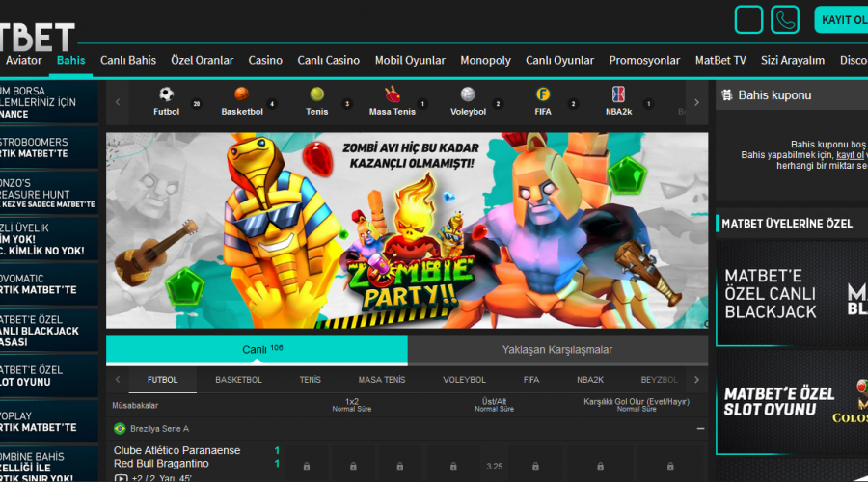This screenshot has height=482, width=868.
Task: Open Matbet'e Özel Slot Oyunu sidebar banner
Action: 49,376
